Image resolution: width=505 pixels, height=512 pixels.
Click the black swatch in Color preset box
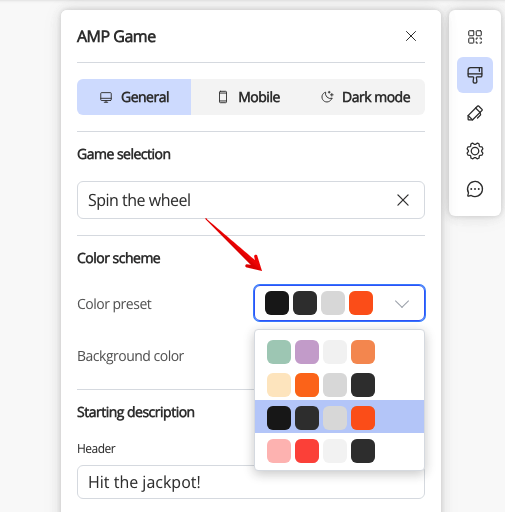(277, 303)
